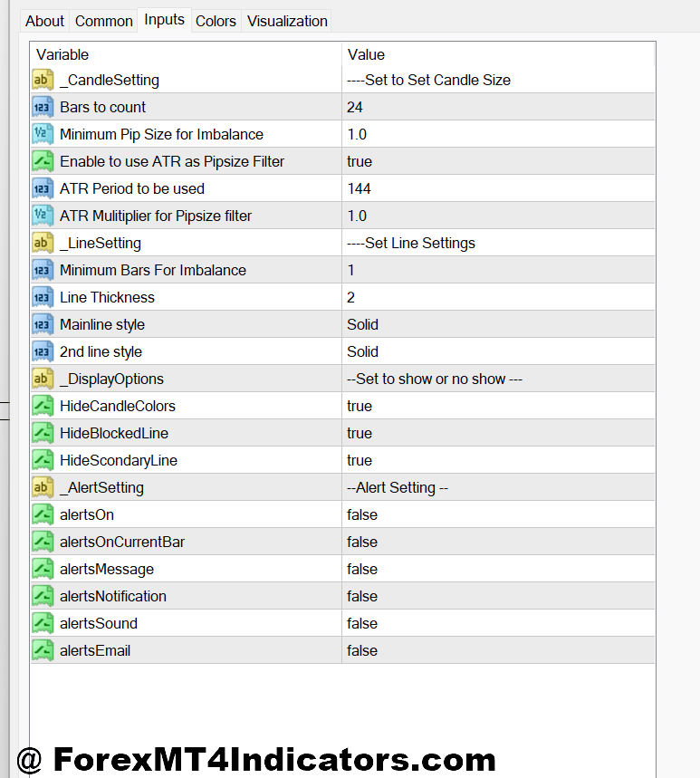Click the 123 icon for Bars to count
This screenshot has height=778, width=700.
click(x=43, y=107)
